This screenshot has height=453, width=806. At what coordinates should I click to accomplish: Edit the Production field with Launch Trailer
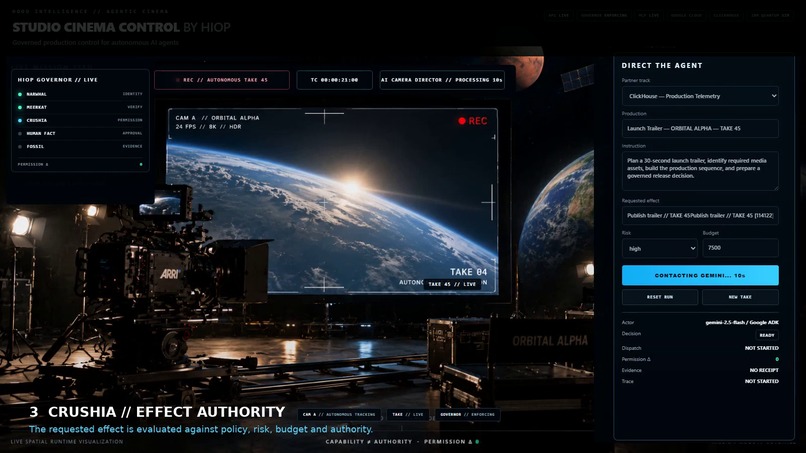coord(700,129)
